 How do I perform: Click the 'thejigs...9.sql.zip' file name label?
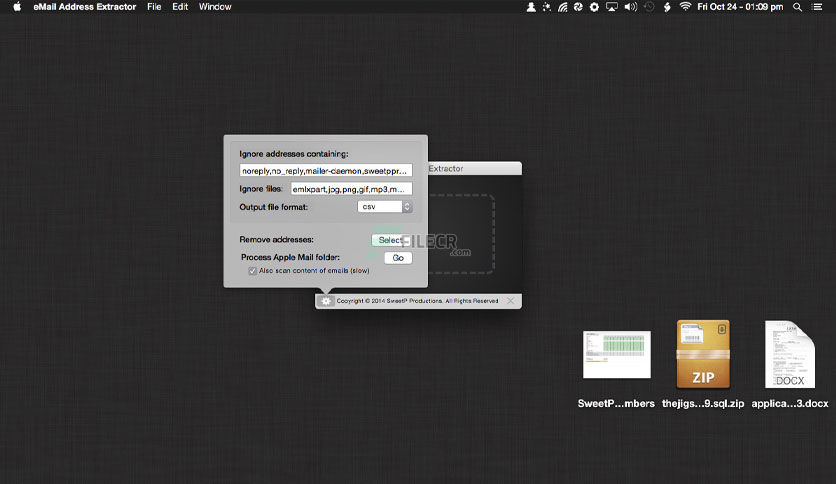[703, 404]
